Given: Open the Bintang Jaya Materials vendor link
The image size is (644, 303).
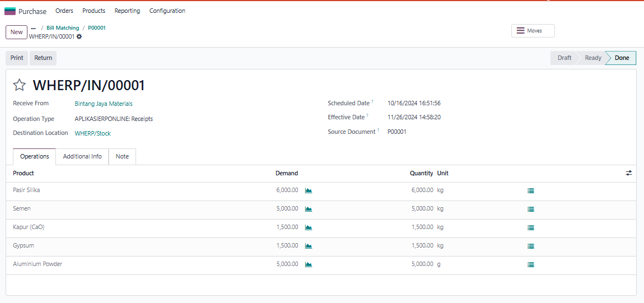Looking at the screenshot, I should coord(104,104).
